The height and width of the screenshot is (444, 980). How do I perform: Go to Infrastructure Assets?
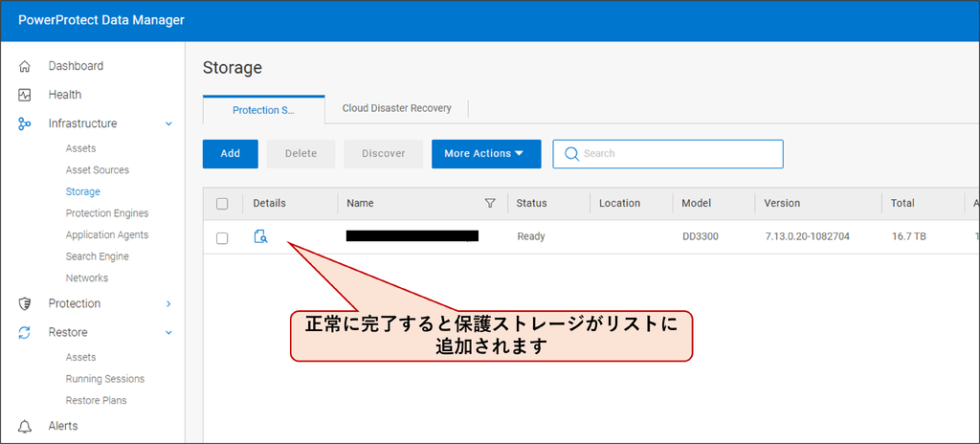click(80, 149)
